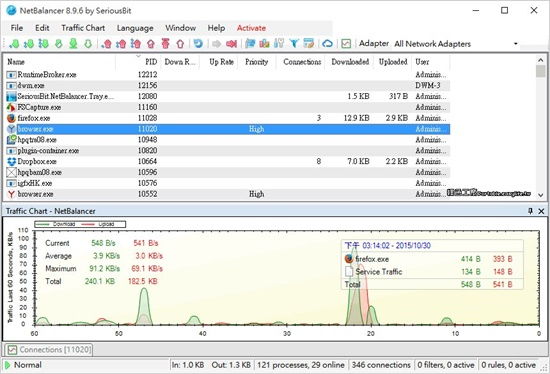The width and height of the screenshot is (550, 374).
Task: Select the hpqbam08.exe process row
Action: [227, 173]
